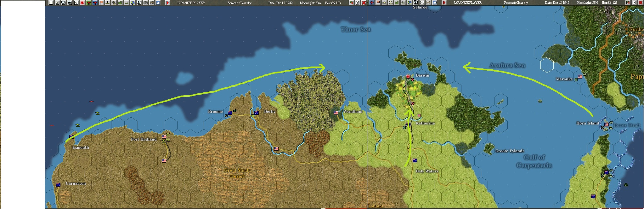Click 'Date: Dec 15, 1942' in left pane
This screenshot has height=209, width=644.
(280, 3)
